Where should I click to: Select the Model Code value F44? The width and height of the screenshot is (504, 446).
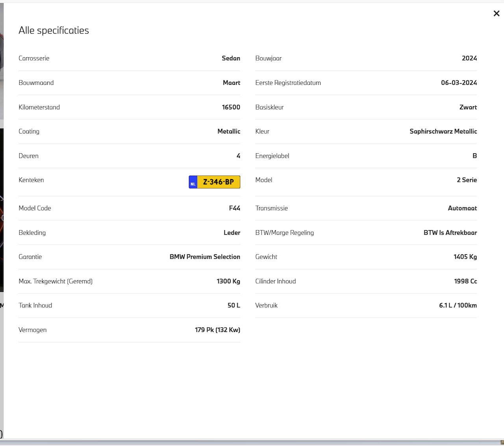234,208
